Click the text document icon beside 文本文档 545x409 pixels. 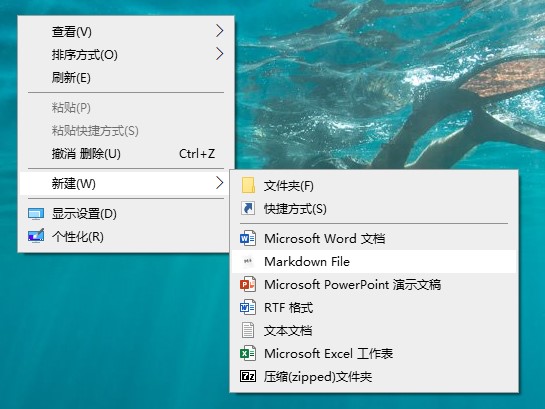point(248,330)
